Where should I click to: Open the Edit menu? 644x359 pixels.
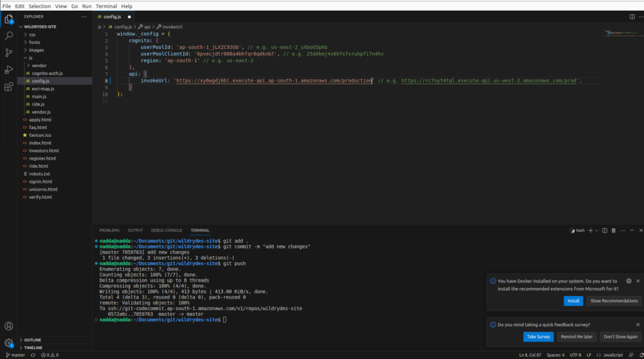click(x=19, y=6)
